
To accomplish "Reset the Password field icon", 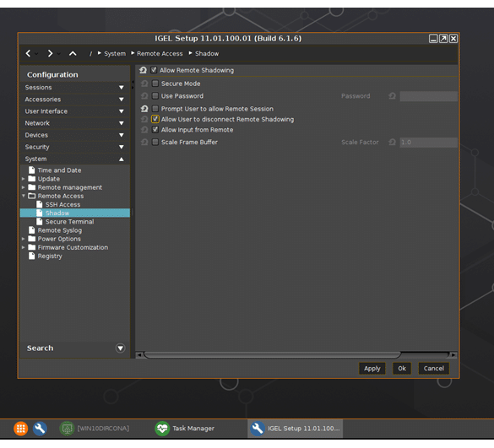I will pos(392,96).
